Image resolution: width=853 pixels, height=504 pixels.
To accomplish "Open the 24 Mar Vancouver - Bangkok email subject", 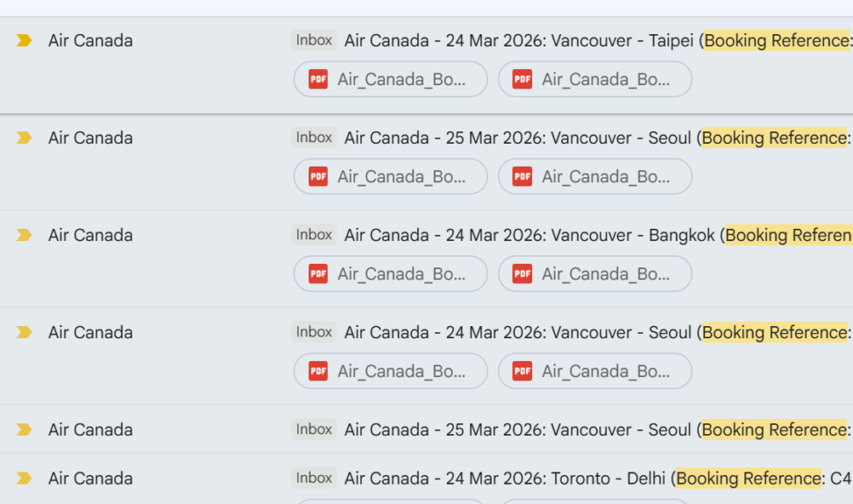I will [531, 235].
